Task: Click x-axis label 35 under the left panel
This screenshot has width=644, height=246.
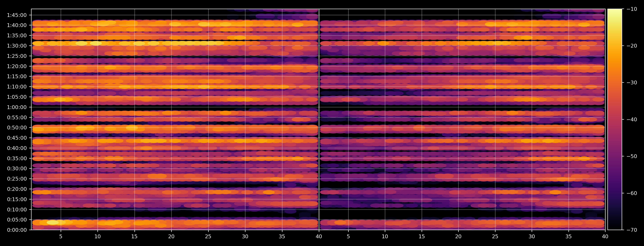Action: [282, 236]
